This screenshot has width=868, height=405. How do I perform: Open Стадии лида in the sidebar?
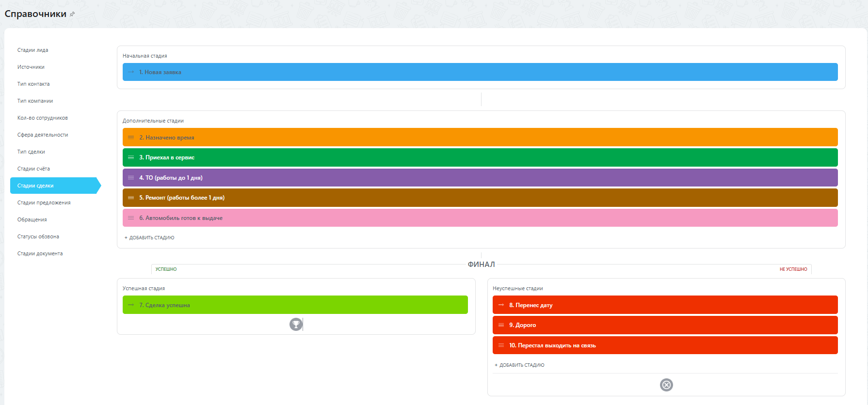pos(33,50)
